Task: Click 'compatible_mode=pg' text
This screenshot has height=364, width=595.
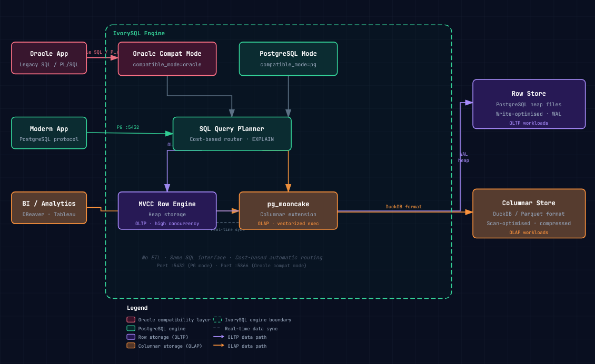Action: click(289, 65)
